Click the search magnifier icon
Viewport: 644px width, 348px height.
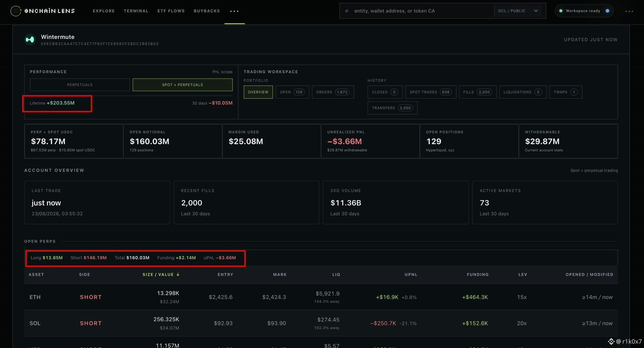[347, 11]
